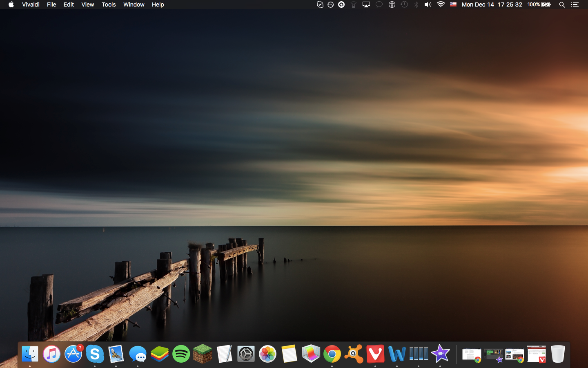
Task: Restore the minimized Chrome window with document
Action: click(x=472, y=355)
